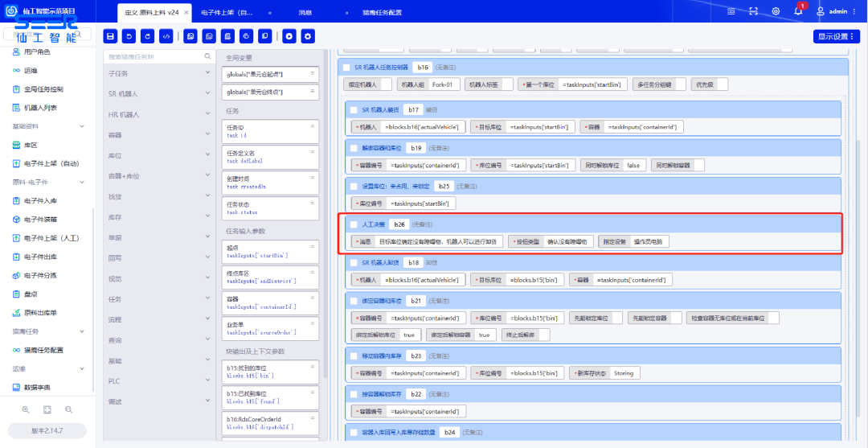
Task: Check the 人工决策 b26 block checkbox
Action: (x=354, y=224)
